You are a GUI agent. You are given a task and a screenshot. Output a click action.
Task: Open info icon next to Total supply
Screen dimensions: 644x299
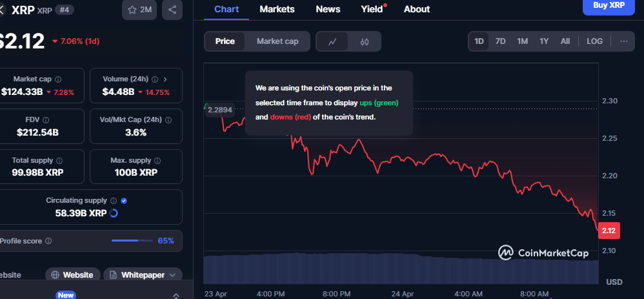coord(59,160)
